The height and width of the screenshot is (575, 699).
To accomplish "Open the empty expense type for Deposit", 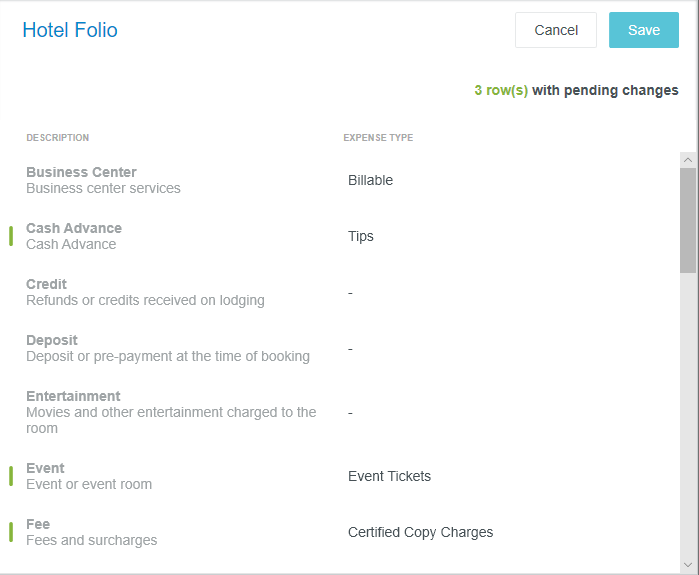I will point(351,348).
